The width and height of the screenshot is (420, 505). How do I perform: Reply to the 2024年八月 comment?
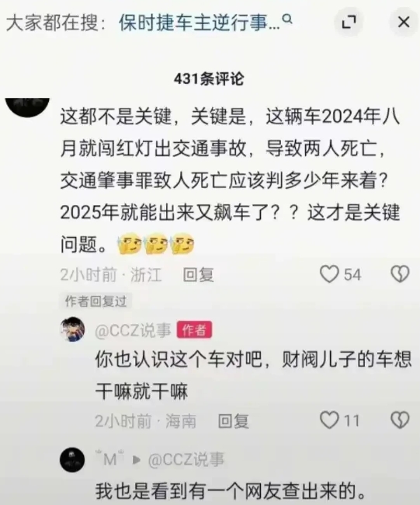198,275
